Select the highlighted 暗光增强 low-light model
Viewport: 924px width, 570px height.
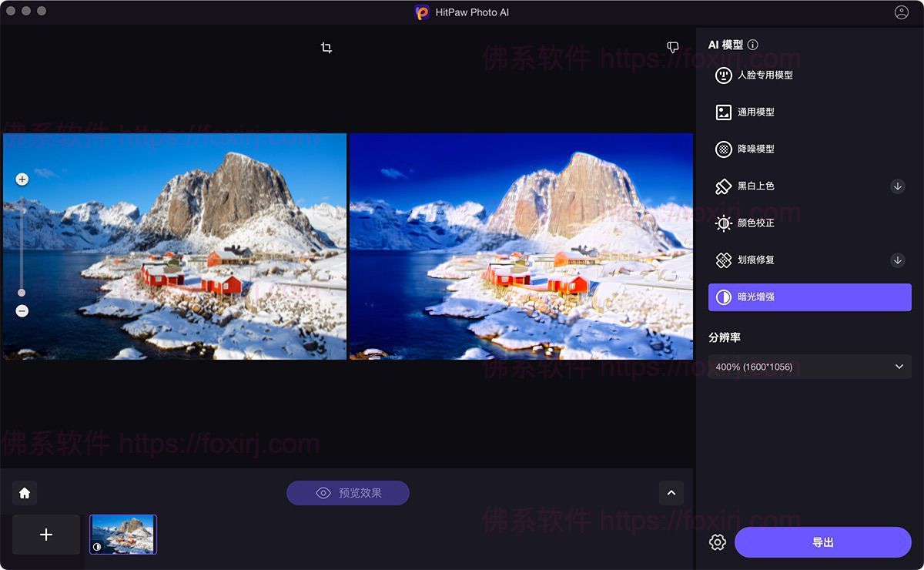coord(809,297)
